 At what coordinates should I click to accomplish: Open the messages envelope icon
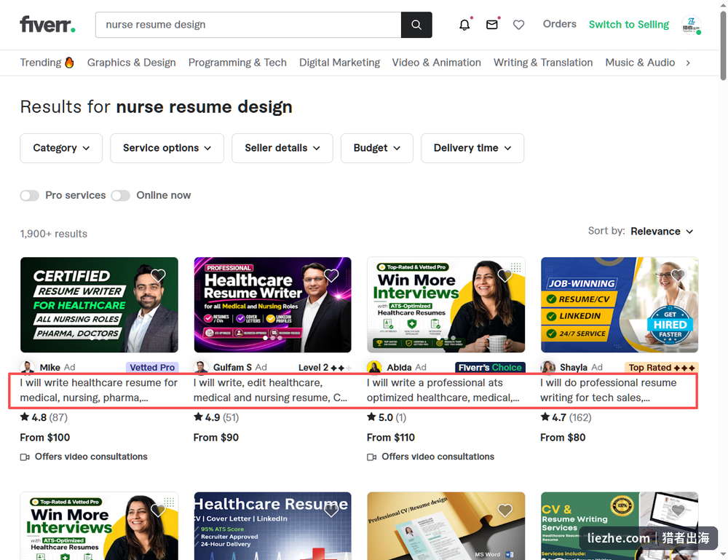coord(491,25)
